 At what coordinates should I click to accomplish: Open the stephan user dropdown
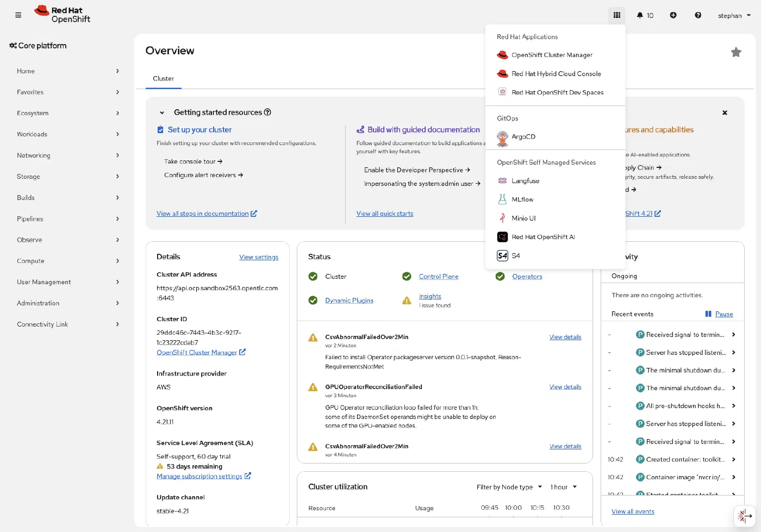click(x=734, y=15)
